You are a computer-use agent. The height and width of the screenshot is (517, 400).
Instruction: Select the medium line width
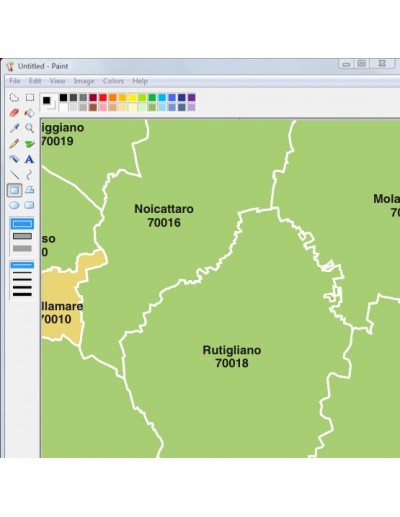[22, 280]
